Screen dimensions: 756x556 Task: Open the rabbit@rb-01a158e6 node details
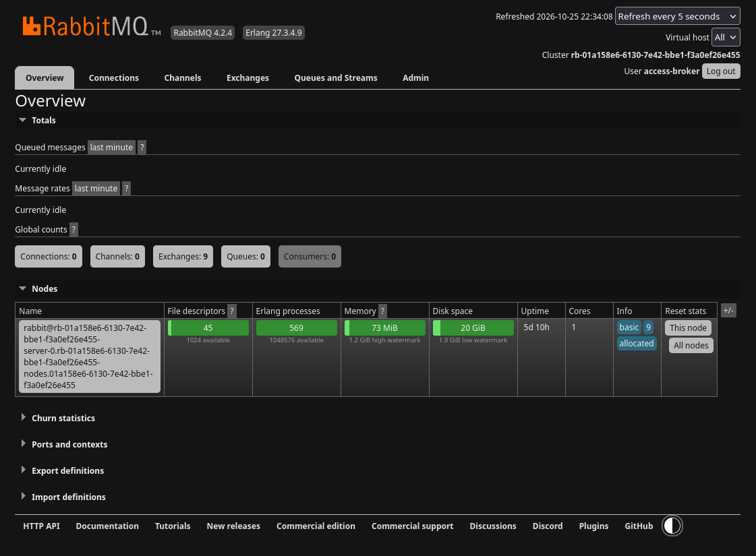90,357
